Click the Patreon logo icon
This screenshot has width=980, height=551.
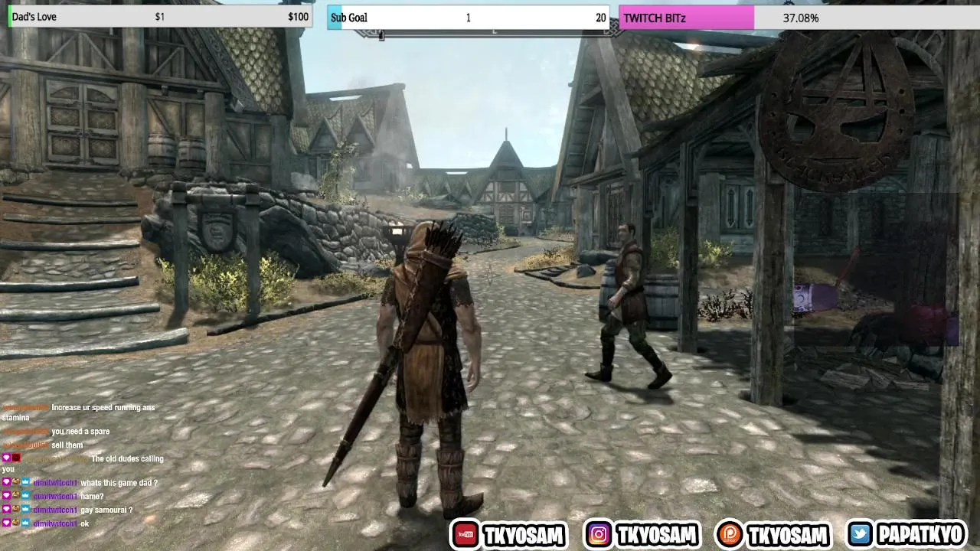(x=729, y=534)
